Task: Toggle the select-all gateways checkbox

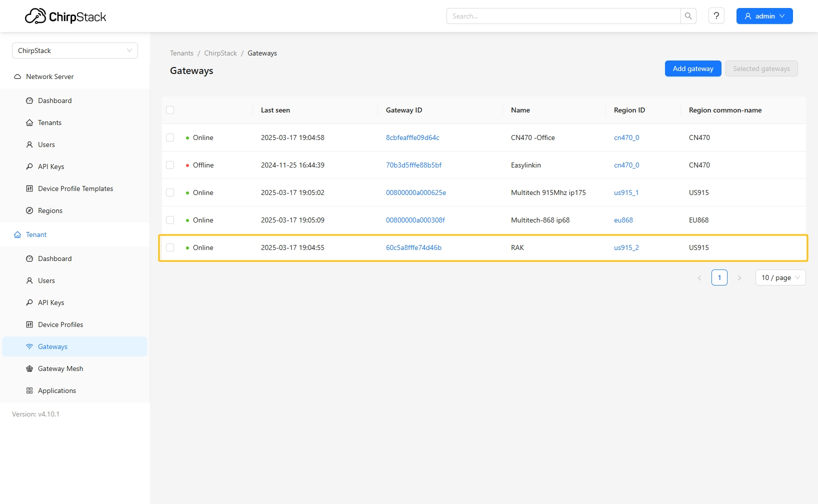Action: click(170, 110)
